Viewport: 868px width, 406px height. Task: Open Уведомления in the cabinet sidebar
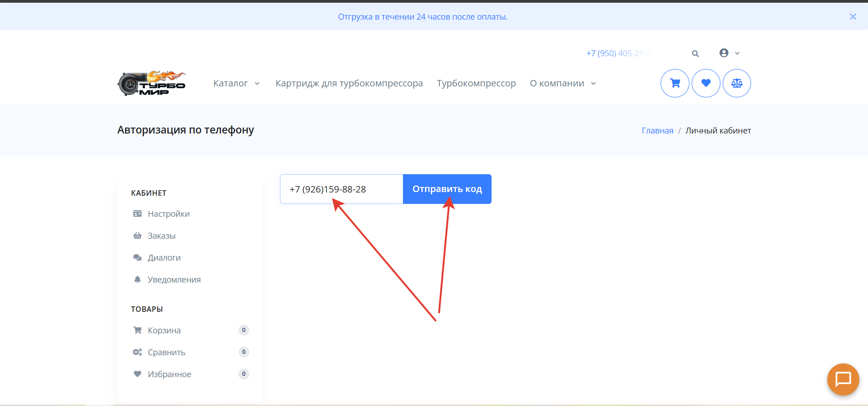point(174,280)
